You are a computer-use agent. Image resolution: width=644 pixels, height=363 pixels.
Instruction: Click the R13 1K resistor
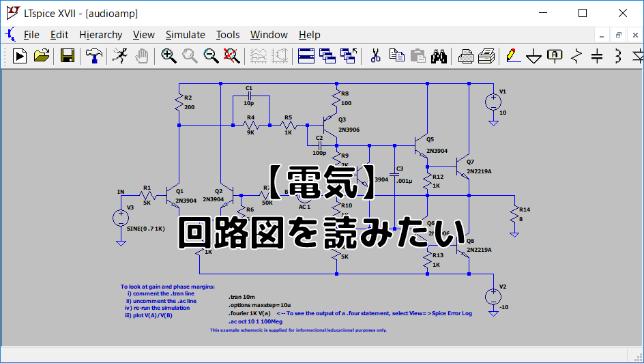pos(427,260)
